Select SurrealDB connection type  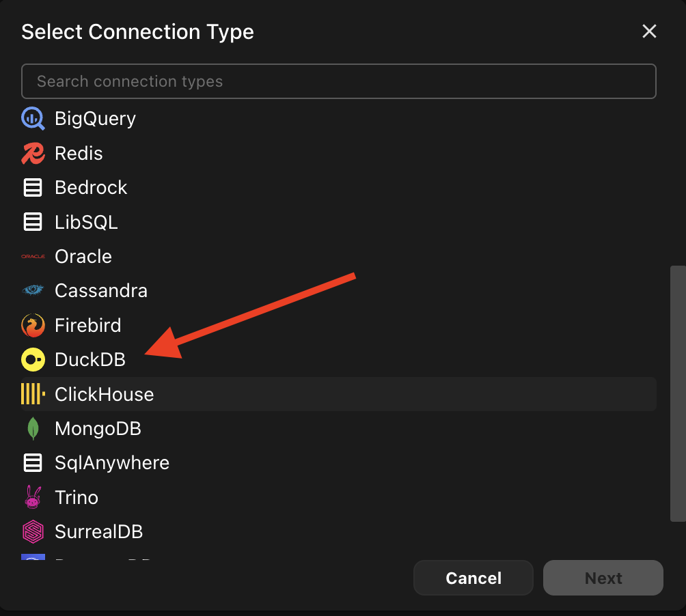coord(339,531)
